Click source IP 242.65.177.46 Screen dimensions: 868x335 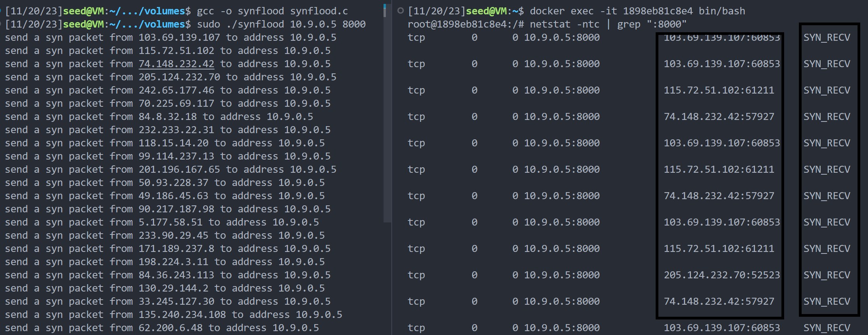[176, 90]
